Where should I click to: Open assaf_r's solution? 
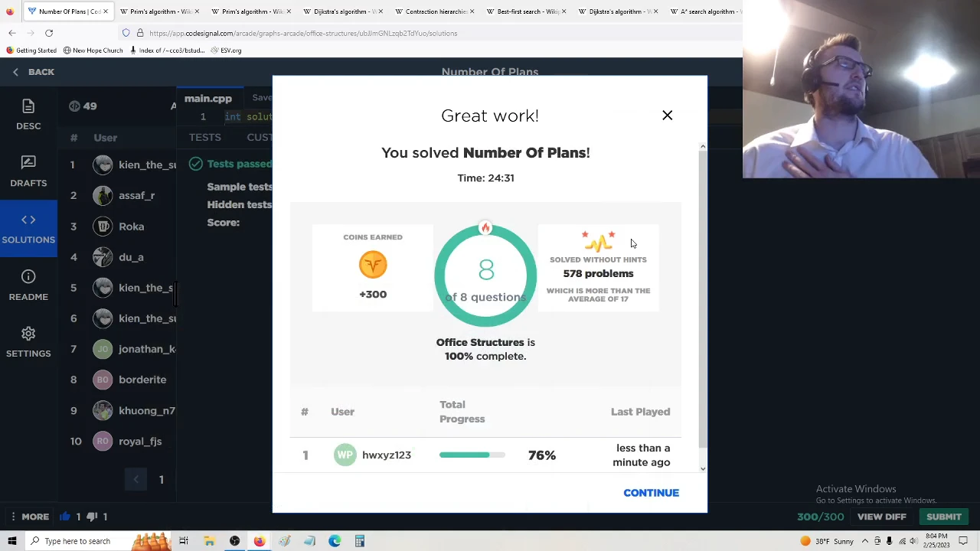coord(136,195)
